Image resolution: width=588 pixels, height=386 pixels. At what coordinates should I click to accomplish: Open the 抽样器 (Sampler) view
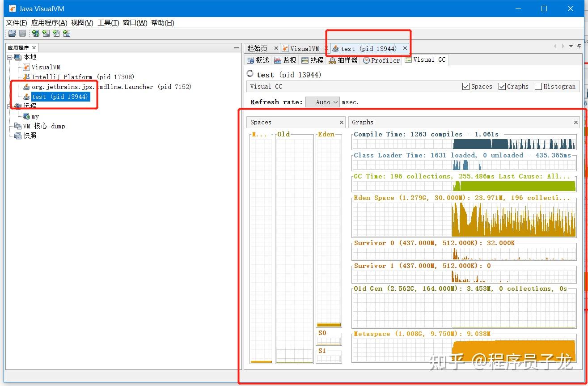(x=343, y=60)
